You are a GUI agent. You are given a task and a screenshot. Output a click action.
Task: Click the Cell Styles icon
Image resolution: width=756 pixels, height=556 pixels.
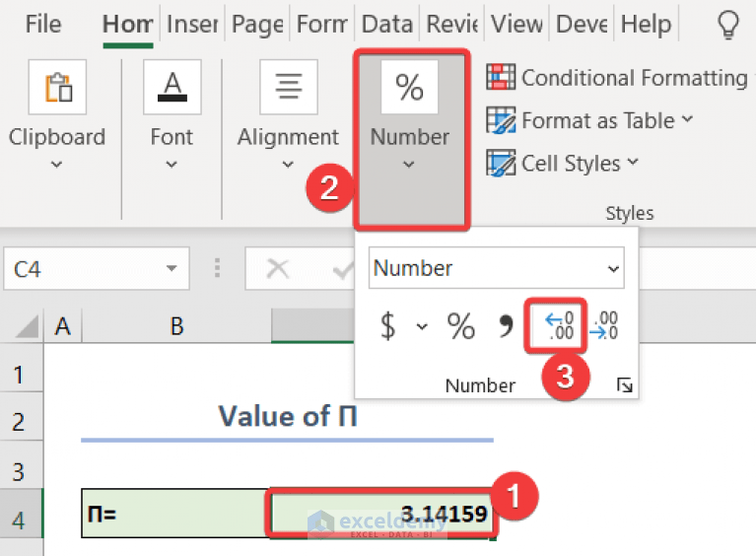tap(501, 163)
